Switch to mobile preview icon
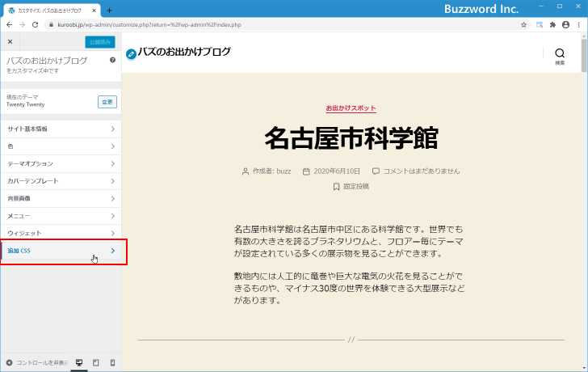This screenshot has width=588, height=372. pyautogui.click(x=112, y=362)
